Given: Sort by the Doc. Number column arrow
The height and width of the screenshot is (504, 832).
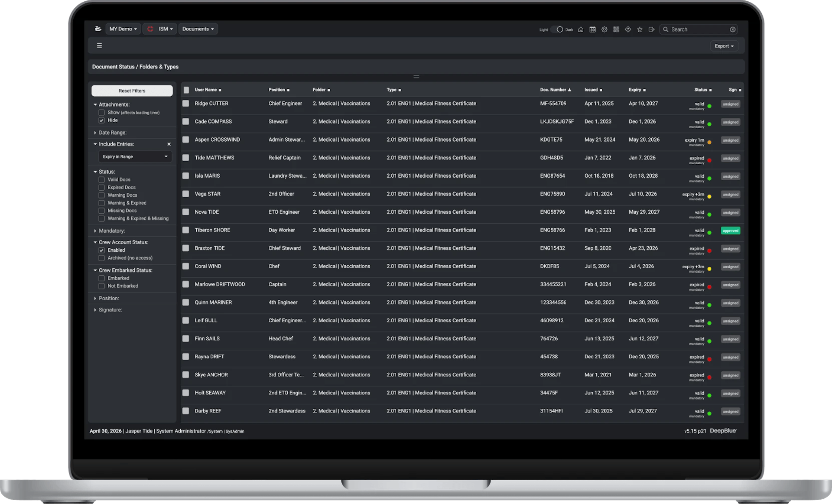Looking at the screenshot, I should pyautogui.click(x=569, y=90).
